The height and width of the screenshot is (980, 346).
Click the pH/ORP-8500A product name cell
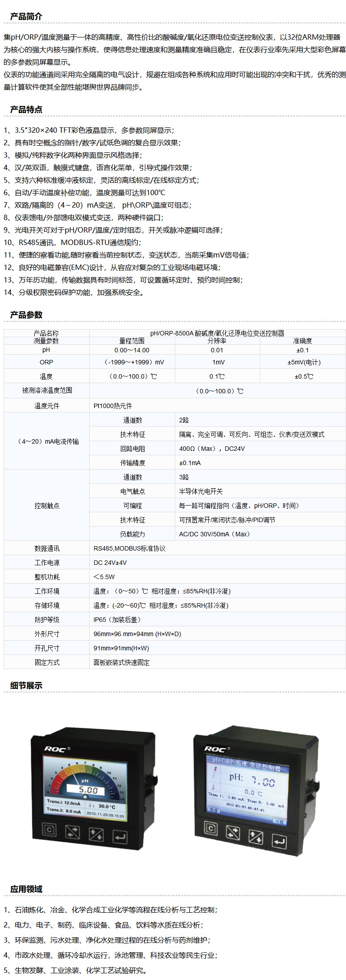217,333
